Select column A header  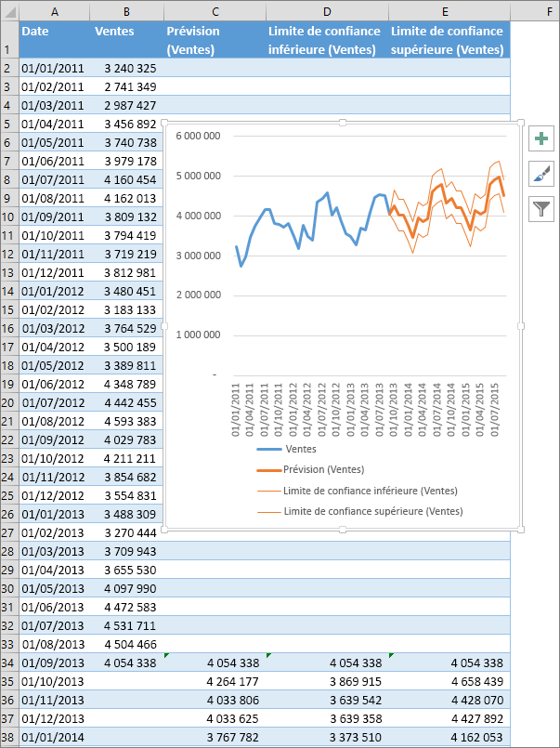(55, 12)
